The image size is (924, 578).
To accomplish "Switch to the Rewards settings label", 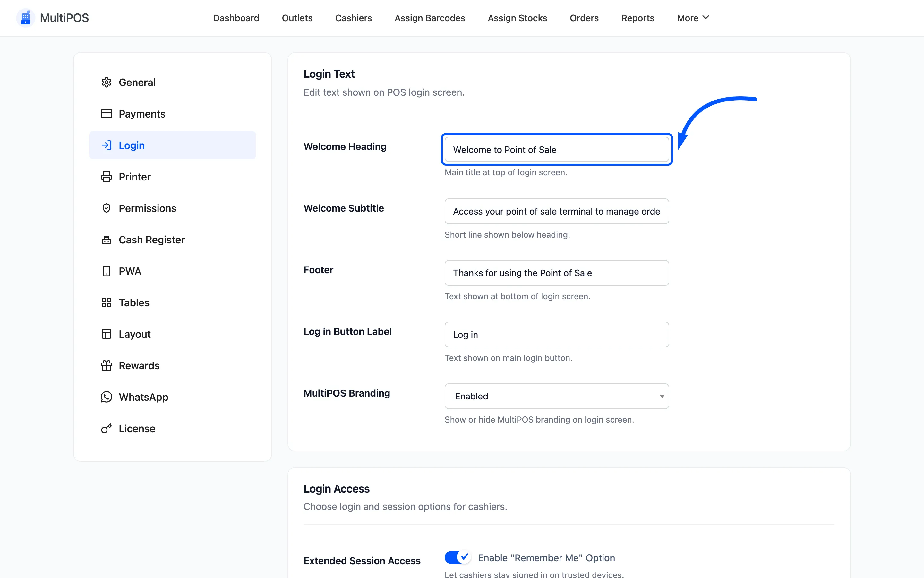I will (x=139, y=365).
